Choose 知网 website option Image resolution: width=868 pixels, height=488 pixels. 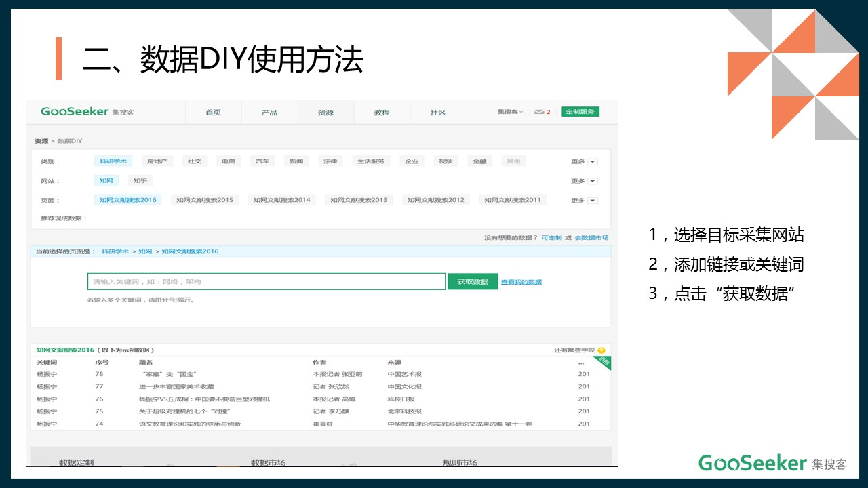[x=106, y=180]
